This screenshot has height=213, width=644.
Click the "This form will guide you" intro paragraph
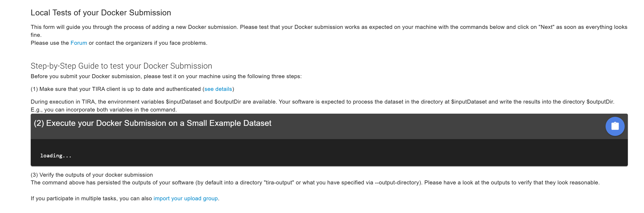[x=329, y=31]
